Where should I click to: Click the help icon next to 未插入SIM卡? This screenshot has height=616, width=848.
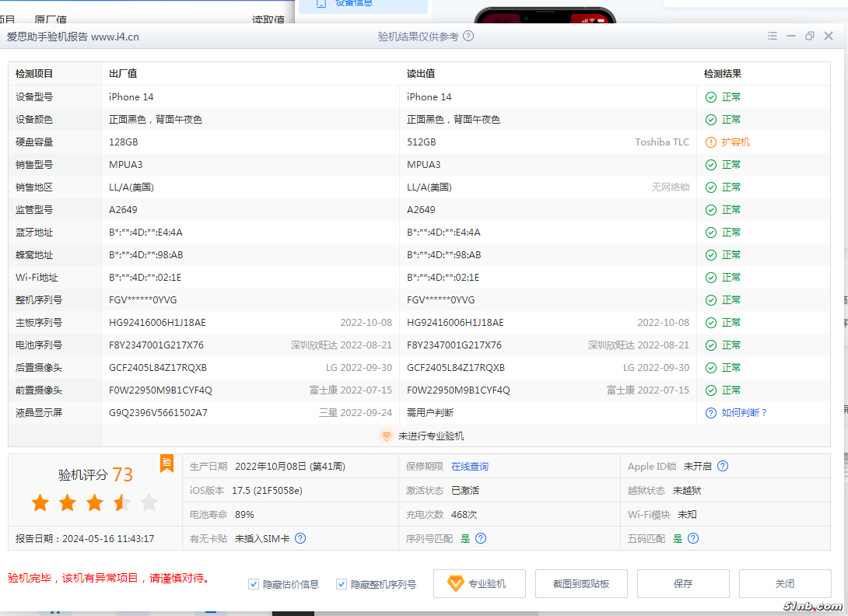[x=300, y=538]
